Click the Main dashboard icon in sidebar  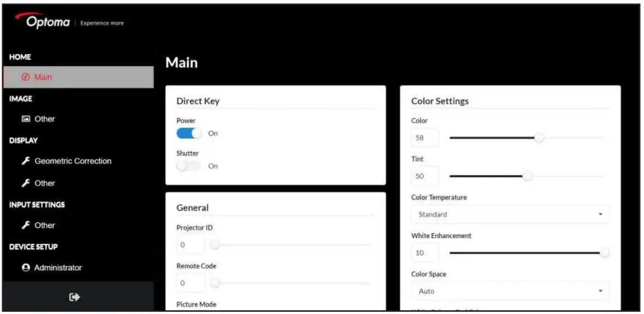click(26, 78)
